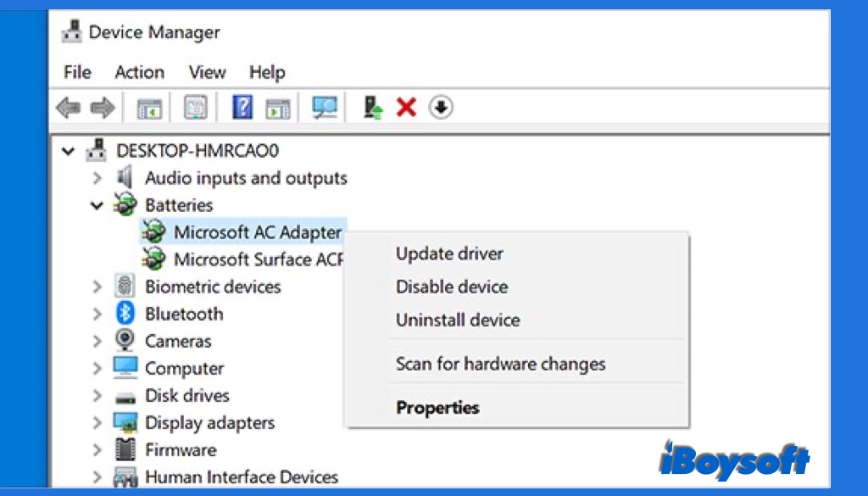
Task: Select Disable device in context menu
Action: 452,287
